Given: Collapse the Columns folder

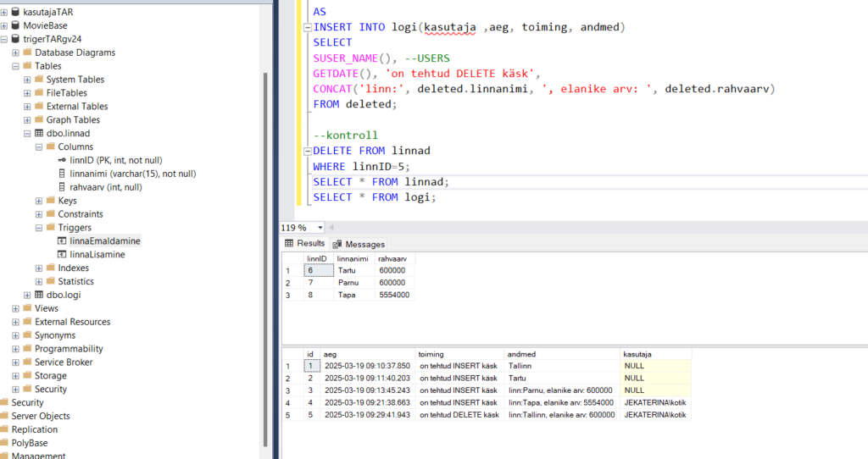Looking at the screenshot, I should pyautogui.click(x=39, y=147).
